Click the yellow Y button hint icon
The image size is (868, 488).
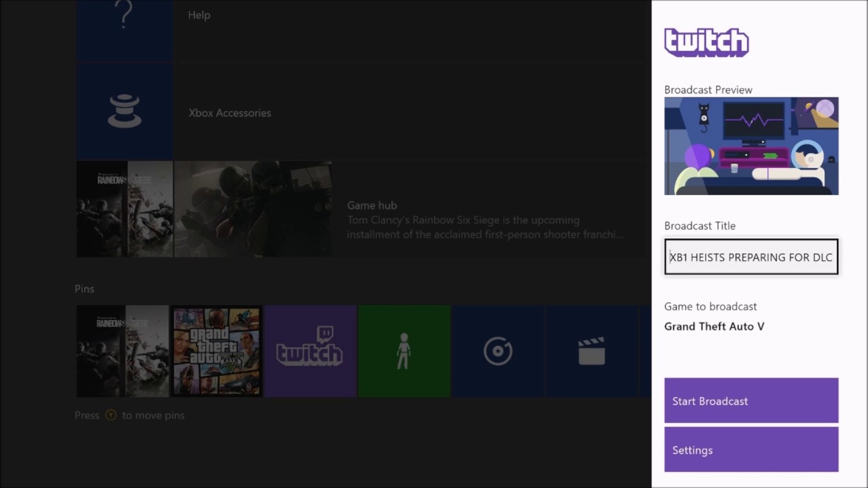[111, 415]
